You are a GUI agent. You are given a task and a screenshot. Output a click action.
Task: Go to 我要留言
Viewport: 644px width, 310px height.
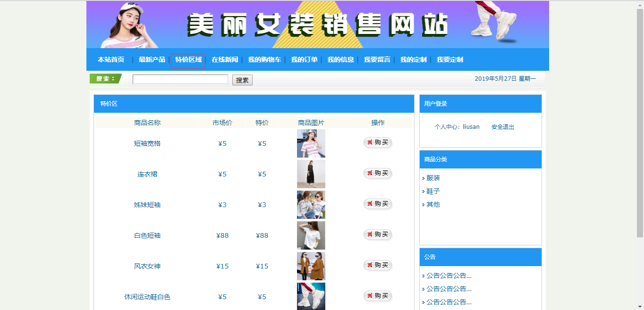(377, 59)
